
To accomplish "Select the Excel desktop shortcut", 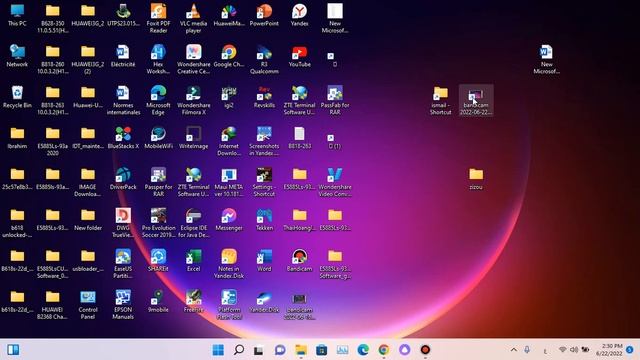I will click(x=193, y=260).
